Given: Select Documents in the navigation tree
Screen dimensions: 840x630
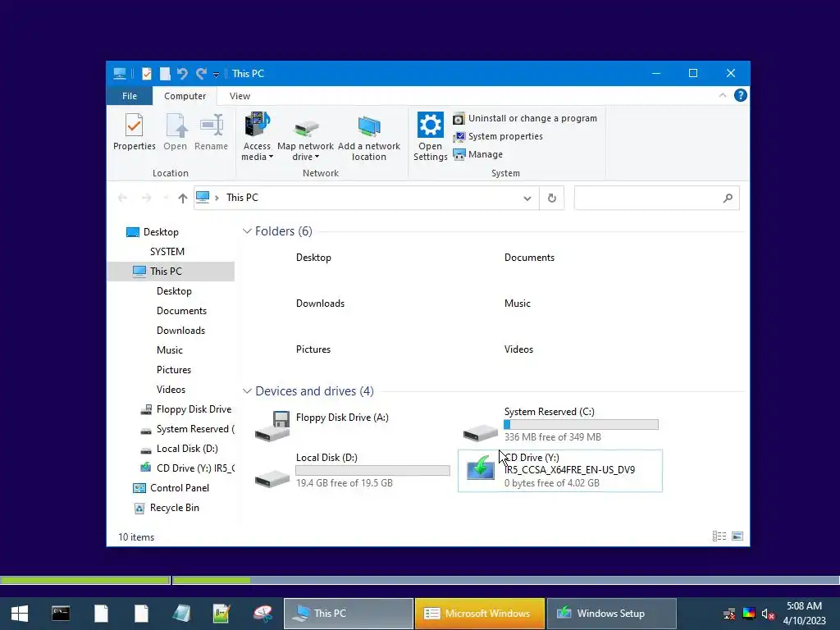Looking at the screenshot, I should click(x=181, y=311).
